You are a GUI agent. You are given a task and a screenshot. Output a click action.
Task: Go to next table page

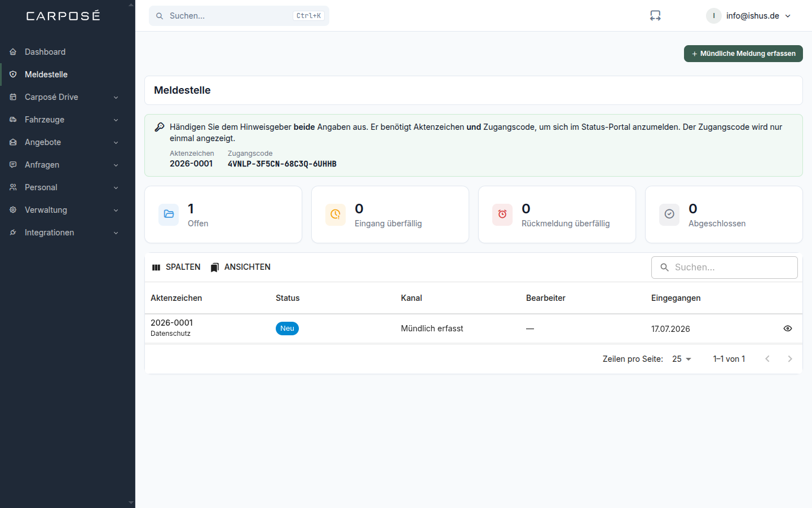[790, 359]
